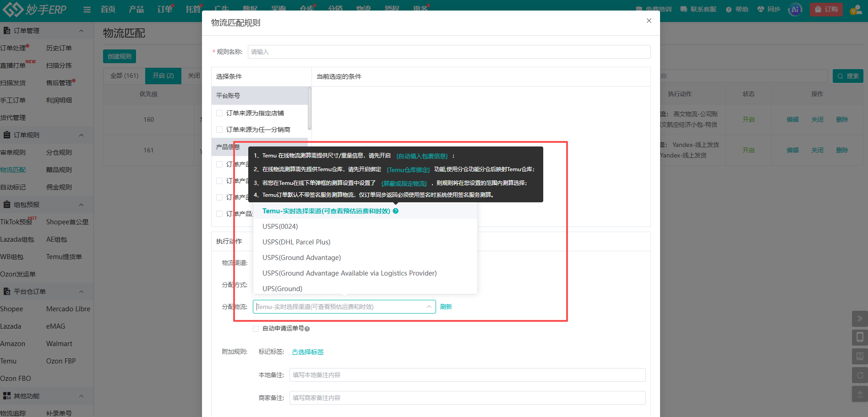The height and width of the screenshot is (417, 868).
Task: Open Temu提货单 in the sidebar
Action: [64, 257]
